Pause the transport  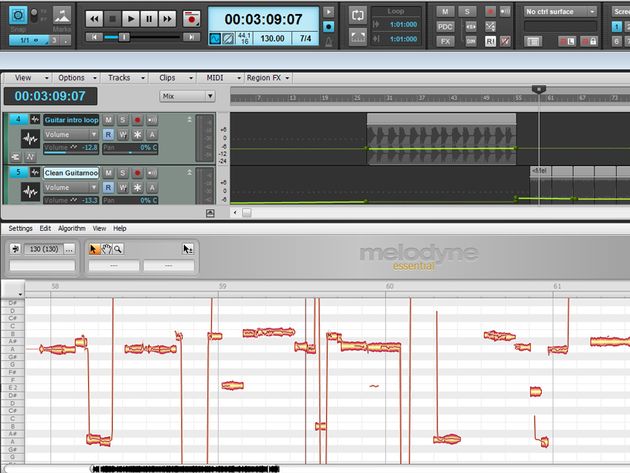(x=149, y=19)
